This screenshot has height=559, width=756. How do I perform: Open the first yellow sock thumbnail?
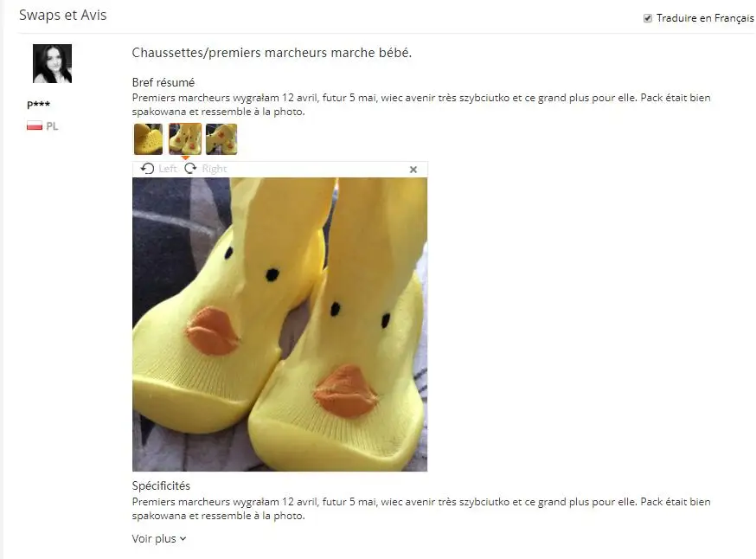[148, 139]
